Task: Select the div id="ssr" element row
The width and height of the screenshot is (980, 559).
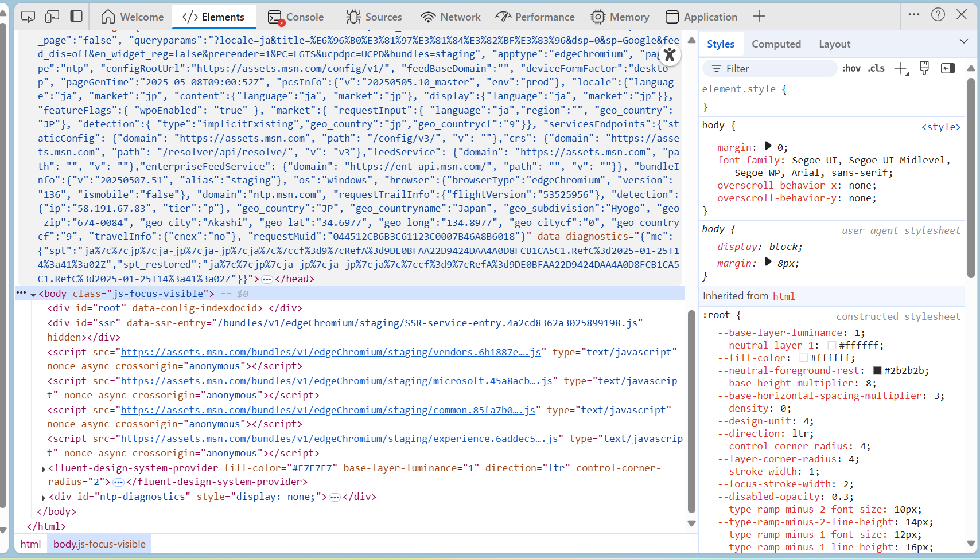Action: [344, 330]
